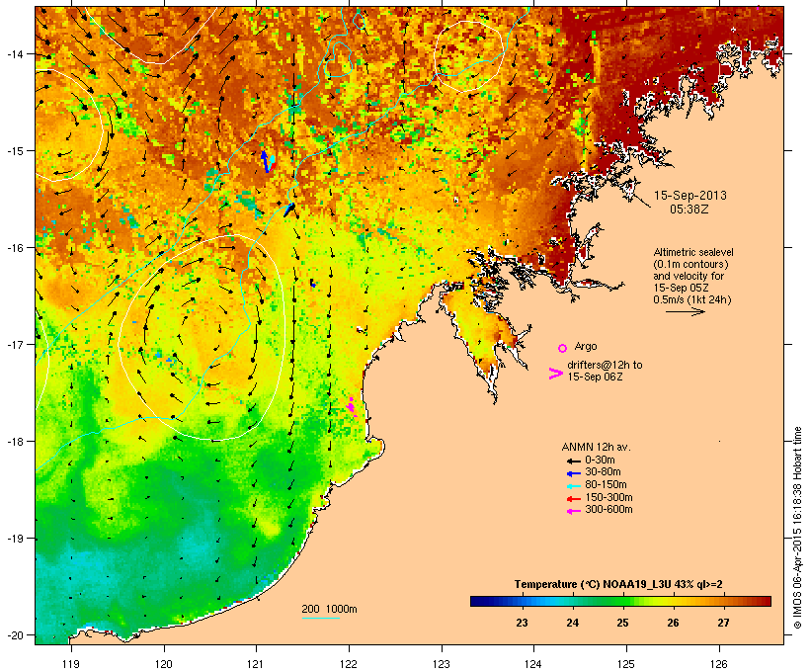Click the 'drifters@12h to' legend label
Screen dimensions: 810x672
pyautogui.click(x=605, y=365)
